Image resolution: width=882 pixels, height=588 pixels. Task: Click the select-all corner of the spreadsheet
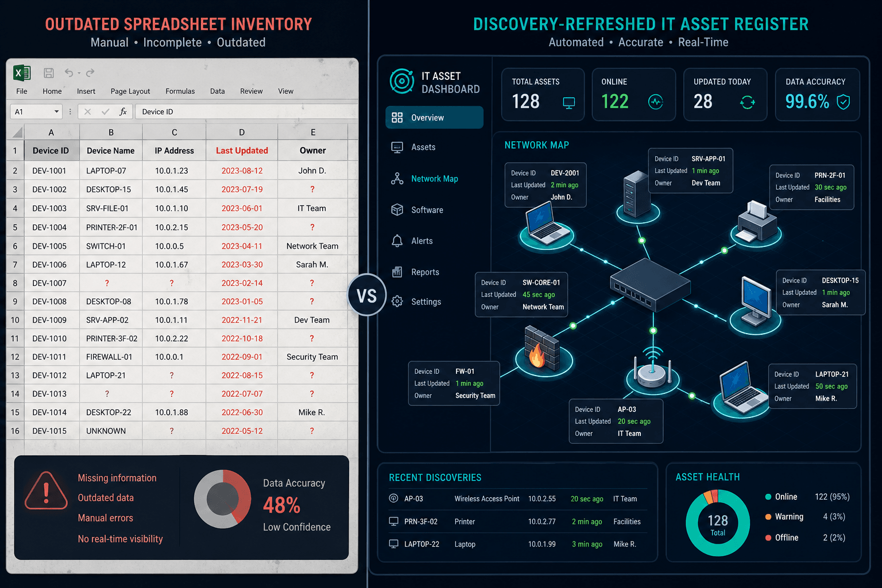pyautogui.click(x=16, y=132)
